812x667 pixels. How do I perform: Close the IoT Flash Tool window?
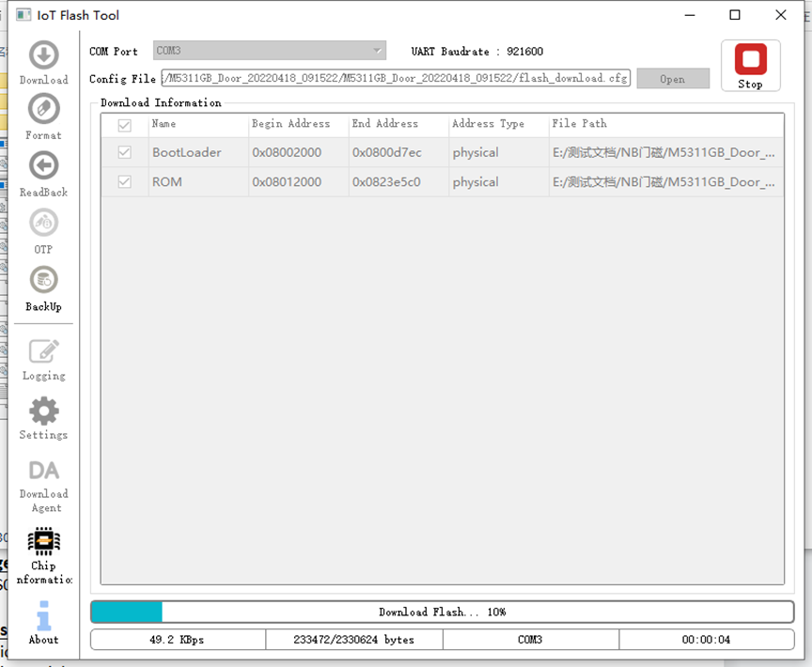[x=781, y=15]
